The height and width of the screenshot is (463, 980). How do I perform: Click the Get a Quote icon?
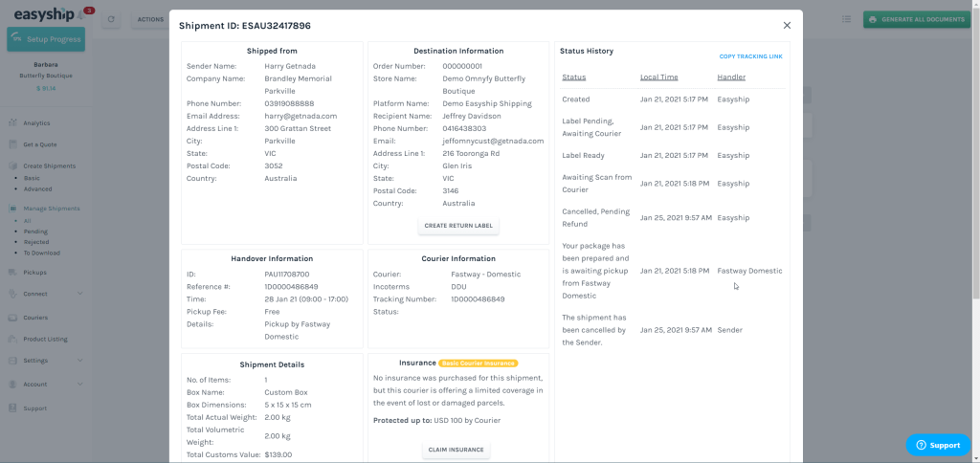pyautogui.click(x=12, y=144)
